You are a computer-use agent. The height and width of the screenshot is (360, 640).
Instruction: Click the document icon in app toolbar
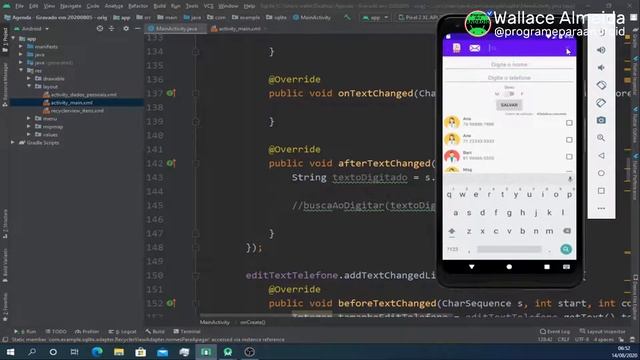coord(456,48)
